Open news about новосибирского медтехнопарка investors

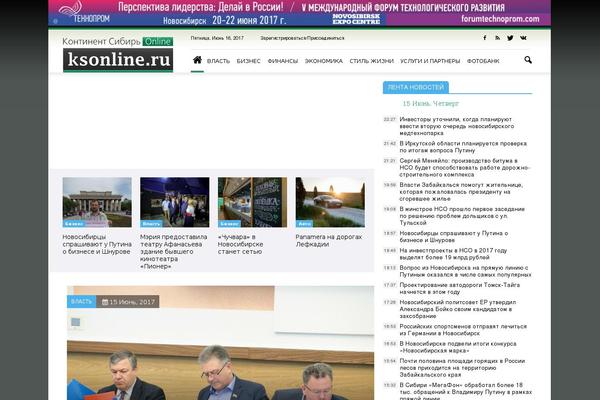click(x=457, y=126)
